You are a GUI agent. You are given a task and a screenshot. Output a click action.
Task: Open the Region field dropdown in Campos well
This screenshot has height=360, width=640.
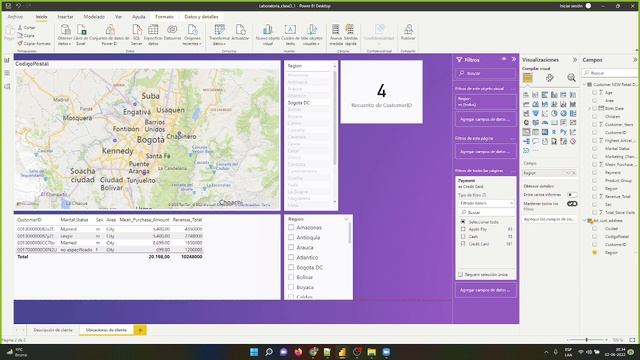(x=568, y=173)
